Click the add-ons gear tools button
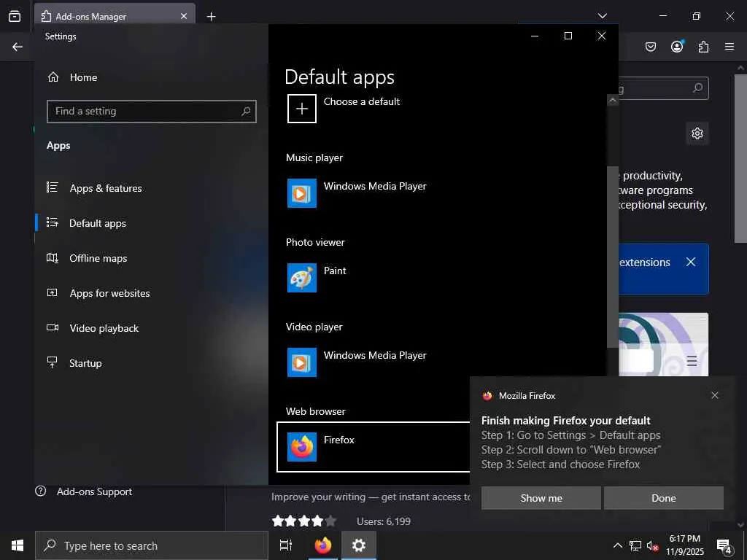747x560 pixels. point(697,133)
